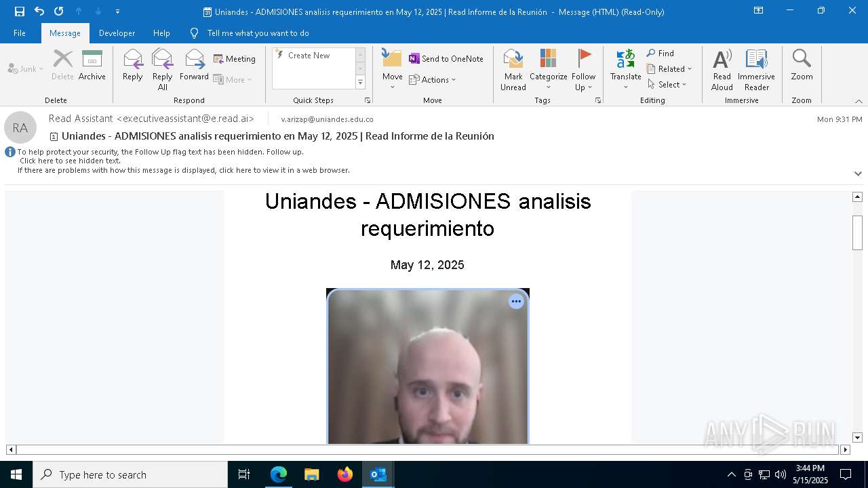868x488 pixels.
Task: Launch Microsoft Edge from taskbar
Action: click(279, 474)
